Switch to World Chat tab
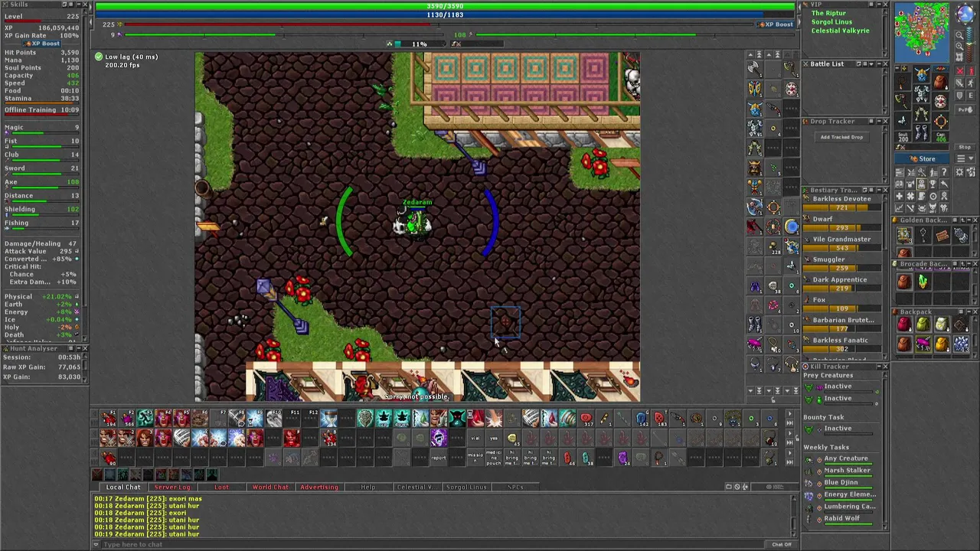980x551 pixels. point(270,487)
